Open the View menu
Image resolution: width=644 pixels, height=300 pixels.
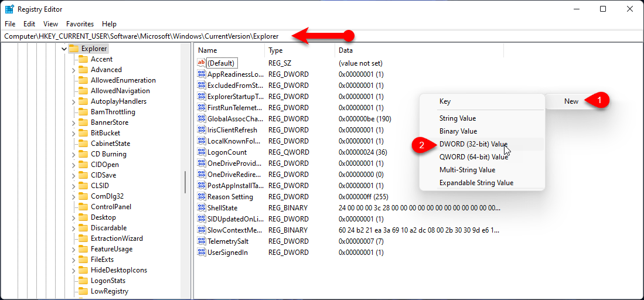50,24
